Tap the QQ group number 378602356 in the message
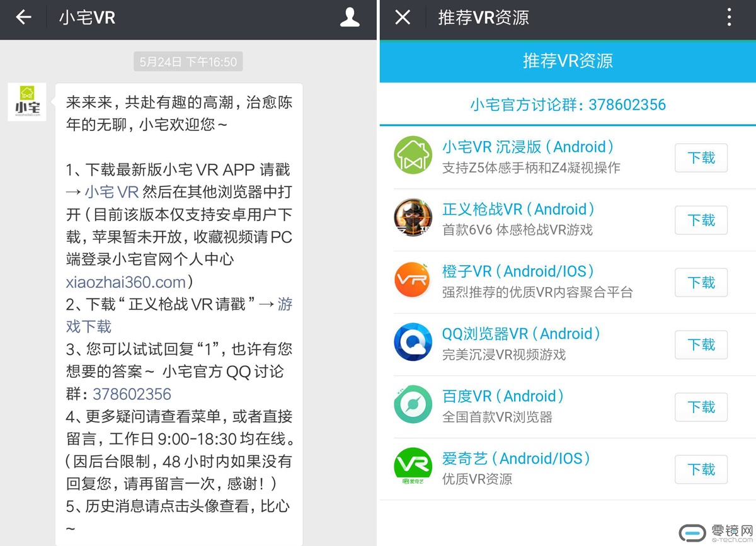The width and height of the screenshot is (756, 546). tap(132, 394)
